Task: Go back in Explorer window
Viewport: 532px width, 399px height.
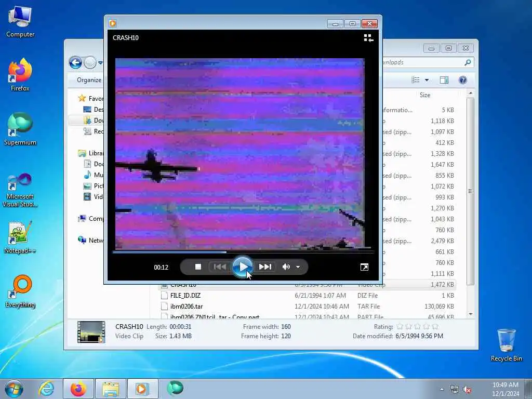Action: point(75,62)
